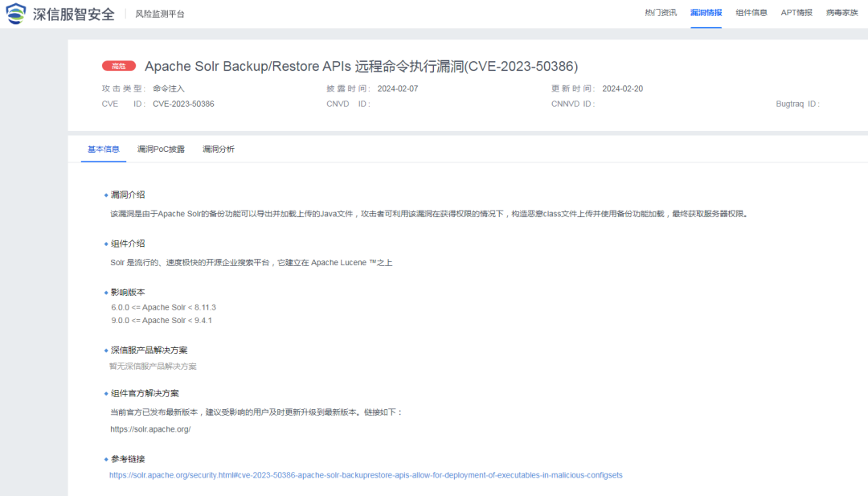This screenshot has width=868, height=496.
Task: Click the CNVD ID label
Action: coord(348,104)
